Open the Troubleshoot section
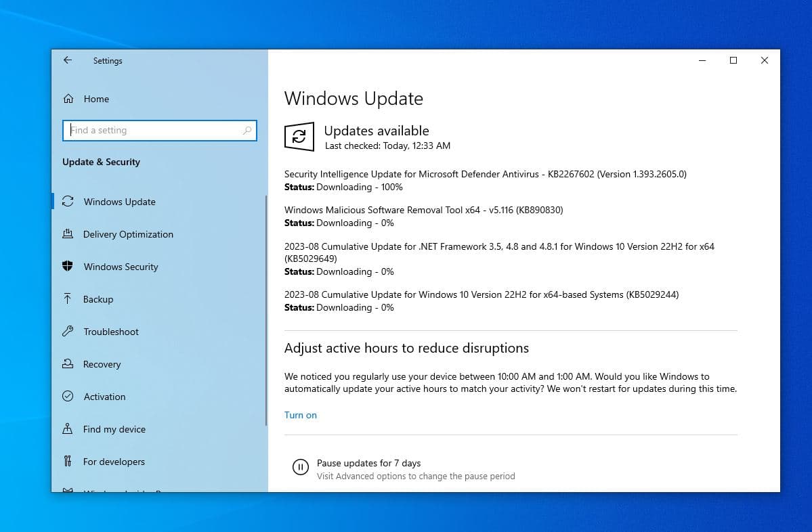The width and height of the screenshot is (812, 532). tap(111, 332)
